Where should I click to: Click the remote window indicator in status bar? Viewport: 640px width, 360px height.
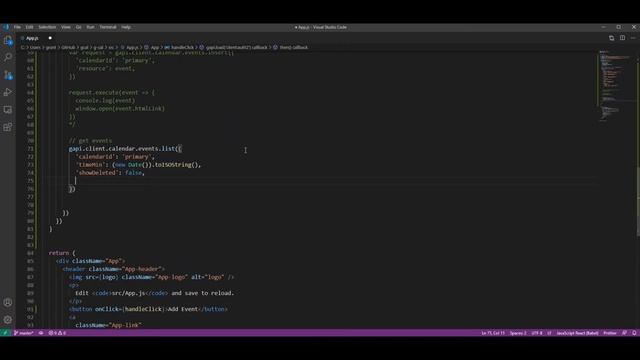tap(5, 333)
